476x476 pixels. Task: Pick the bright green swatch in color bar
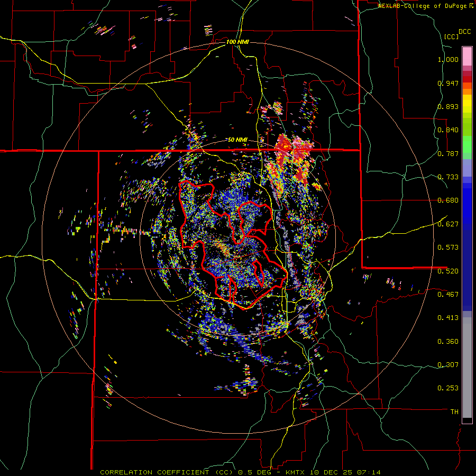coord(467,144)
